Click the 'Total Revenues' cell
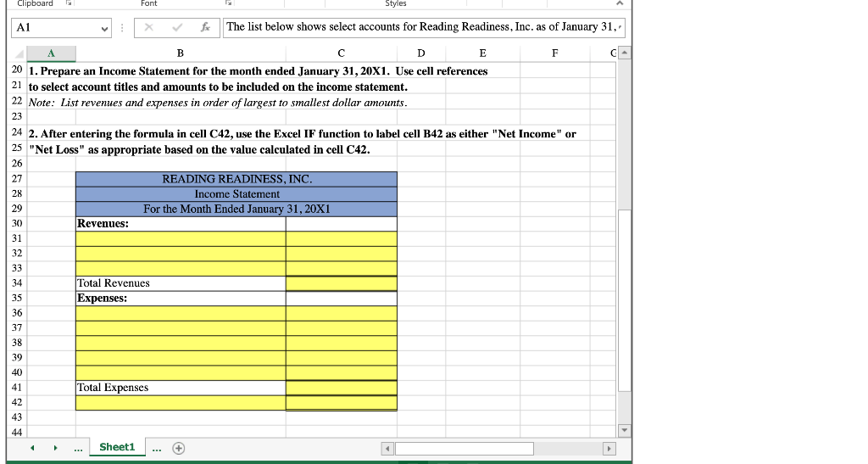Image resolution: width=868 pixels, height=464 pixels. pyautogui.click(x=181, y=283)
